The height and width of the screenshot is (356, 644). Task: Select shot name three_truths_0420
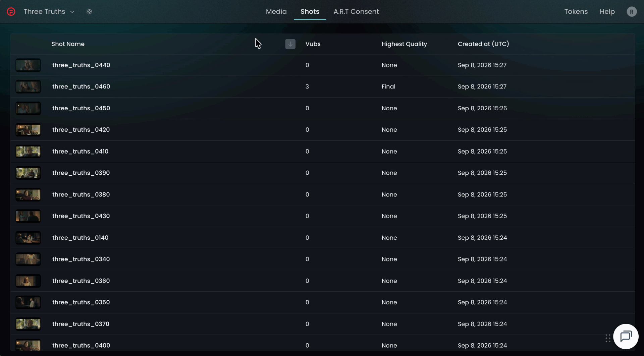81,130
